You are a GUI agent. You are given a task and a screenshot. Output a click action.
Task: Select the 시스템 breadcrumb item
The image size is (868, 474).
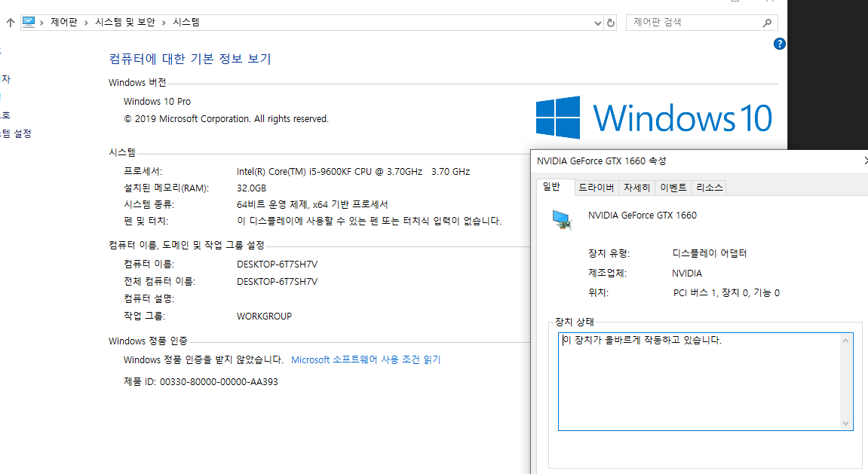click(x=186, y=22)
